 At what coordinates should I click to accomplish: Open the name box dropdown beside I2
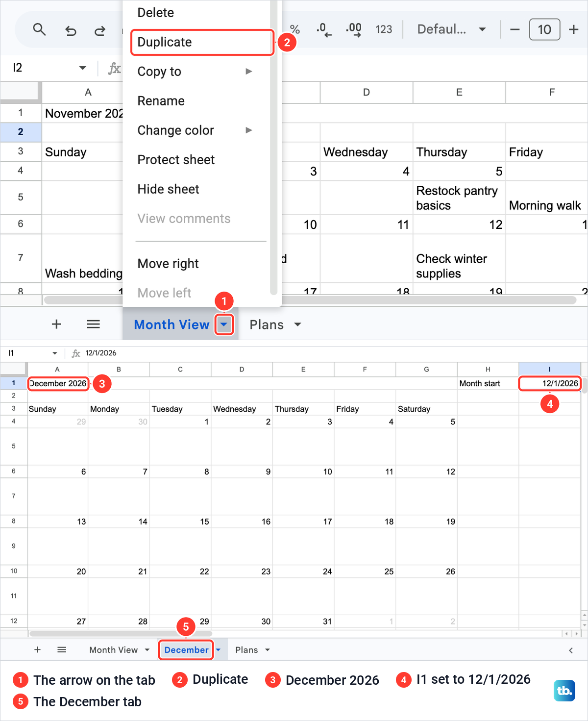pos(82,68)
